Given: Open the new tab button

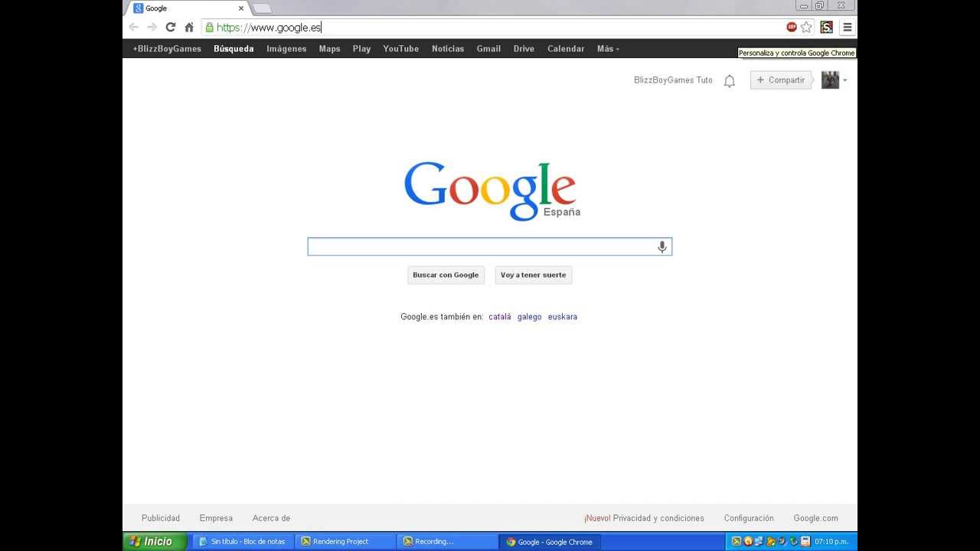Looking at the screenshot, I should pyautogui.click(x=262, y=8).
